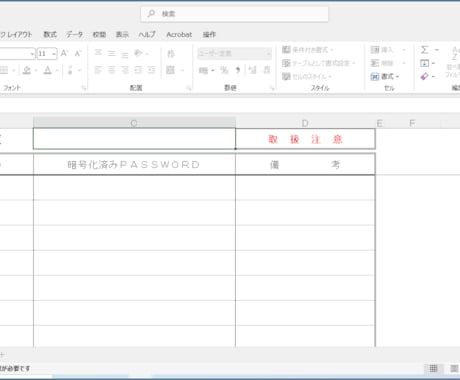This screenshot has width=460, height=380.
Task: Open the ページレイアウト (Page Layout) tab
Action: 16,34
